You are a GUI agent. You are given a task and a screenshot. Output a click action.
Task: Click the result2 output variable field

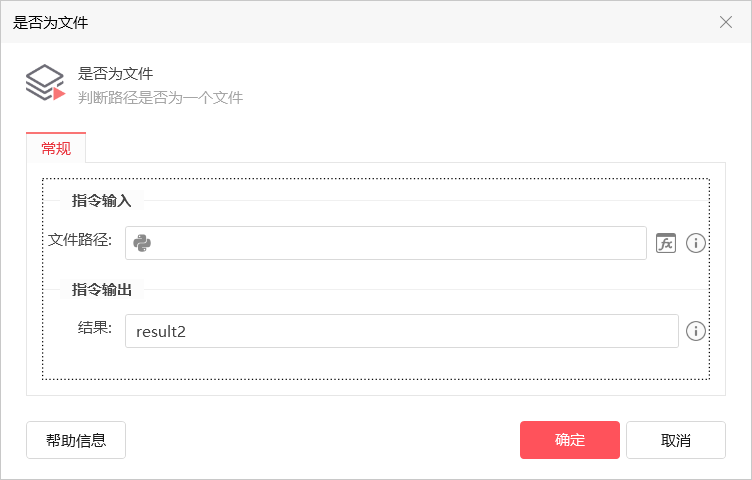point(401,331)
